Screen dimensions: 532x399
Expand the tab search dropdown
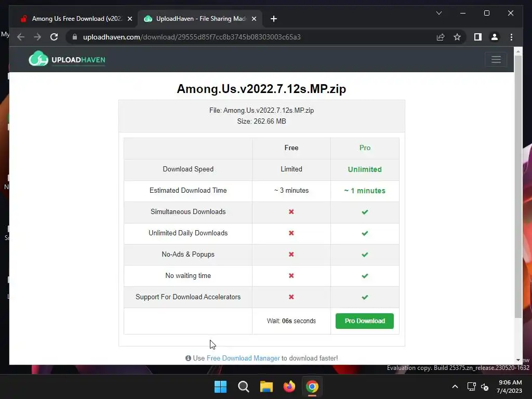[438, 13]
